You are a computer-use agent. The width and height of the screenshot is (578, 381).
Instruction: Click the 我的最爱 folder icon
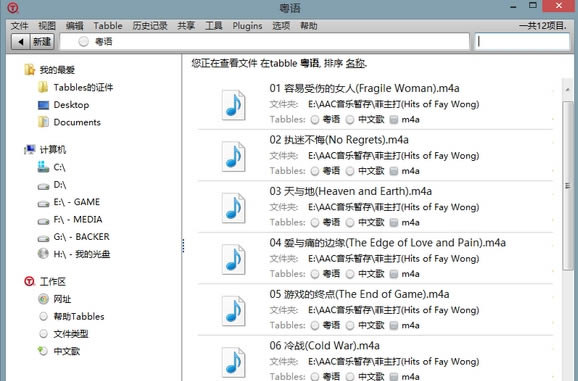click(x=29, y=69)
